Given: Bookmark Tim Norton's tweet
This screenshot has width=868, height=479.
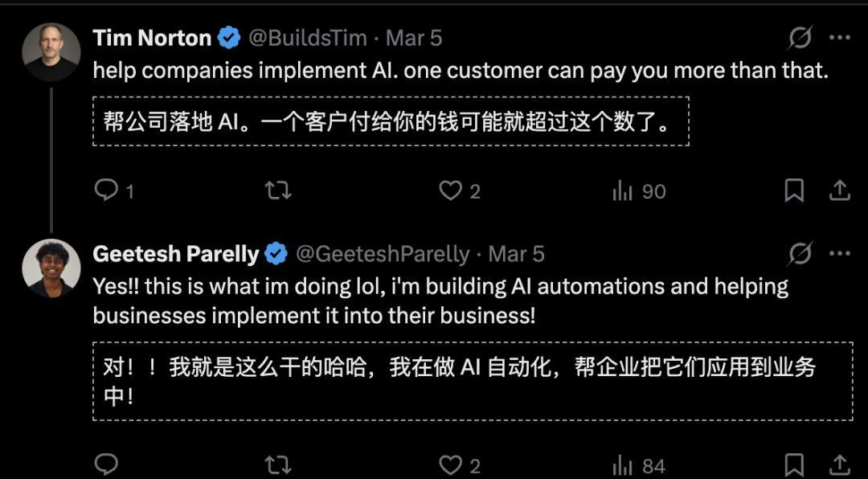Looking at the screenshot, I should pyautogui.click(x=794, y=190).
